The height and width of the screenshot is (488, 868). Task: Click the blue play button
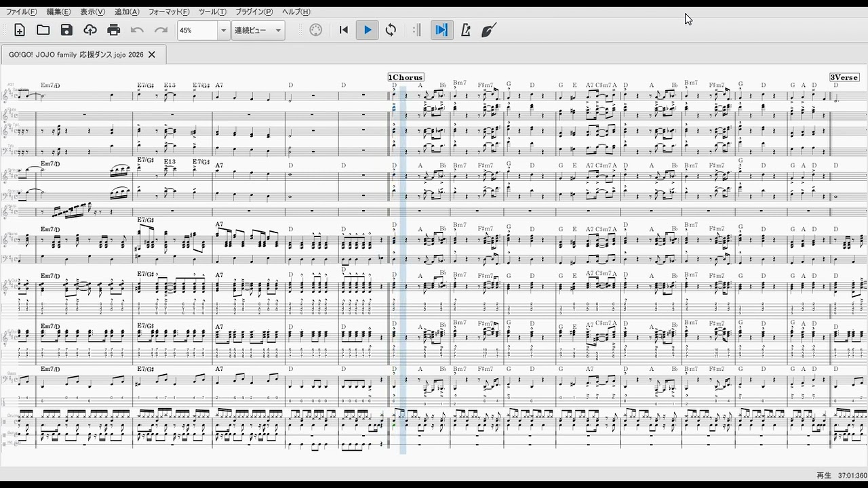(x=368, y=30)
